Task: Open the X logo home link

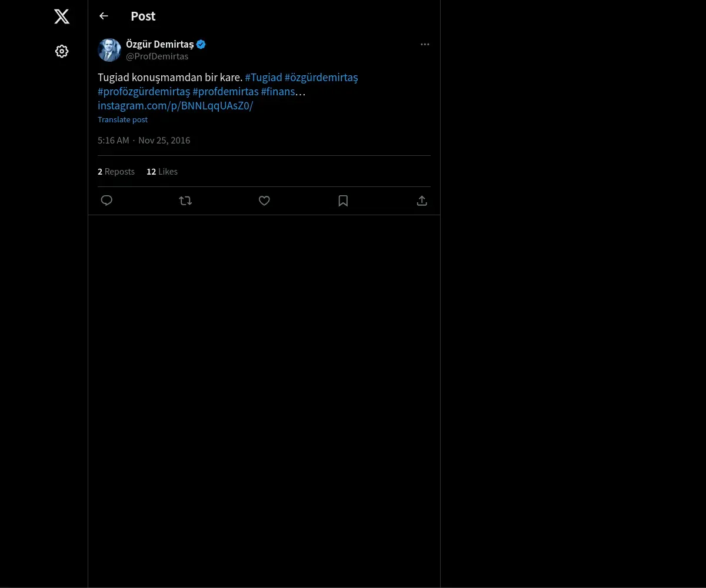Action: [62, 16]
